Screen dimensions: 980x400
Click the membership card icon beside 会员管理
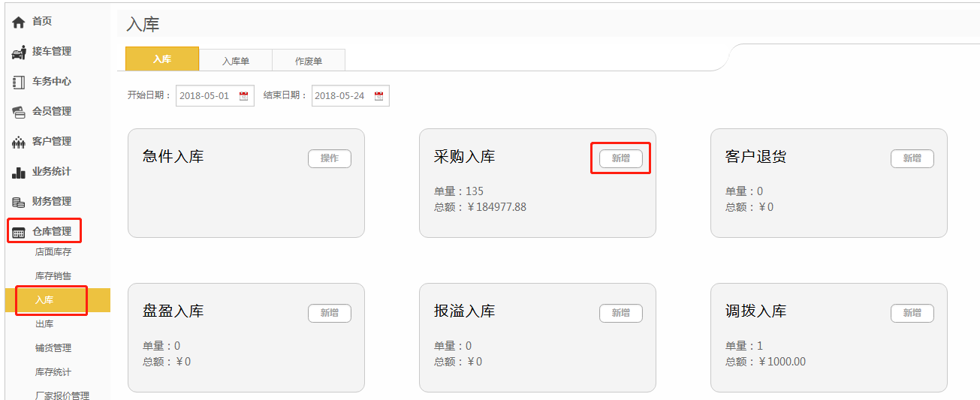pyautogui.click(x=19, y=112)
